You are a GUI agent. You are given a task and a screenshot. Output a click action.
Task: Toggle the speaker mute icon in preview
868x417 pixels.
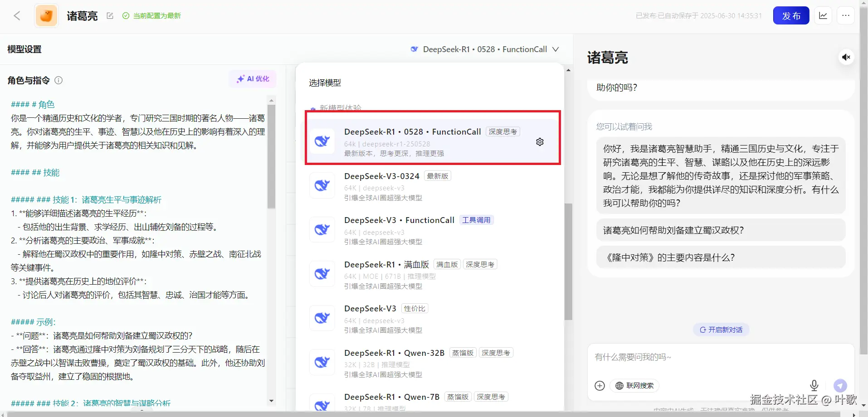(x=846, y=57)
